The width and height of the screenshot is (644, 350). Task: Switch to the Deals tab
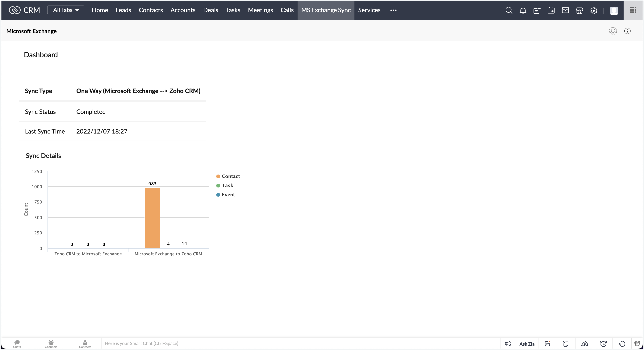point(211,10)
